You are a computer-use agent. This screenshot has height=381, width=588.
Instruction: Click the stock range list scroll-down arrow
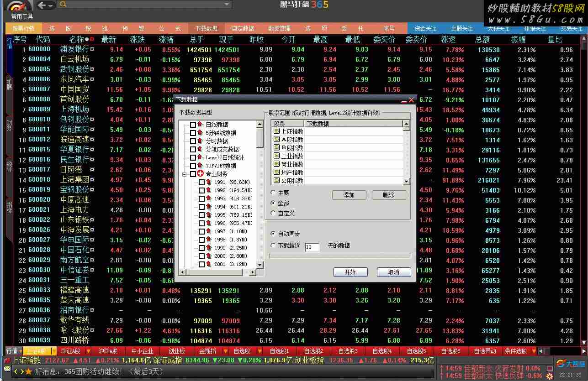407,181
